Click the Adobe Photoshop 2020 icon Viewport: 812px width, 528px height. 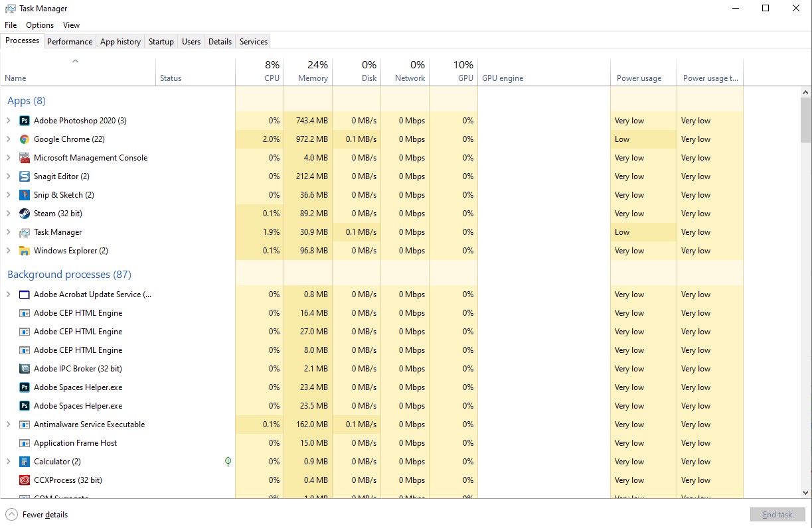[25, 121]
